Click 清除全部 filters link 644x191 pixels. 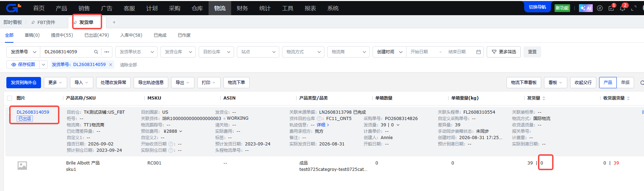128,65
